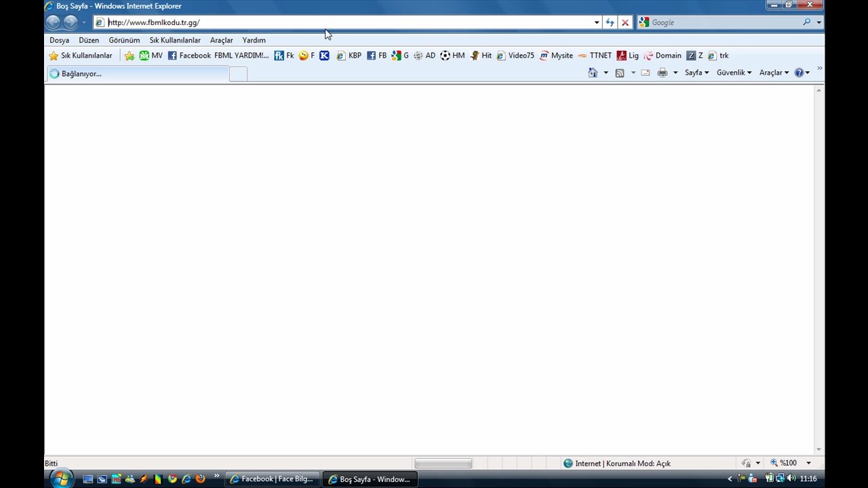Click the add to favorites bar star icon
This screenshot has height=488, width=868.
tap(130, 56)
